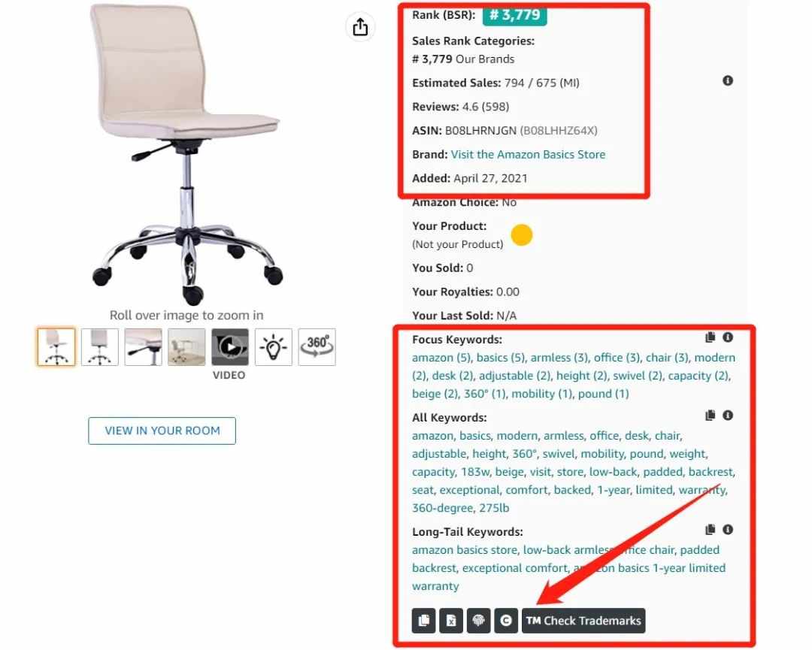Click the fingerprint icon button
Image resolution: width=812 pixels, height=650 pixels.
[x=478, y=621]
